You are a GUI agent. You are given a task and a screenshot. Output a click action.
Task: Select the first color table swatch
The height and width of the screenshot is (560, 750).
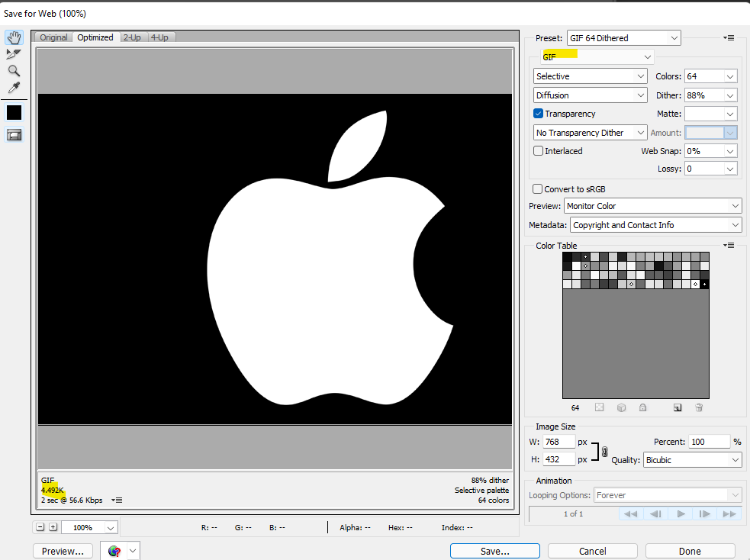[568, 257]
